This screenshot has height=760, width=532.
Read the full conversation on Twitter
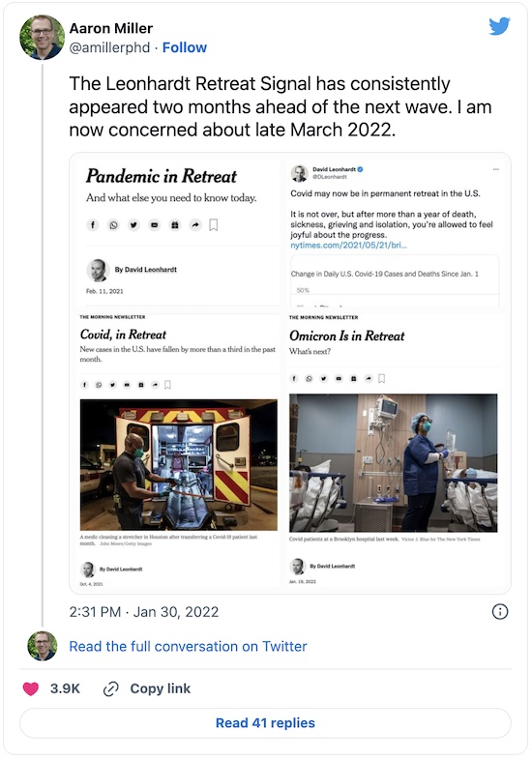188,646
